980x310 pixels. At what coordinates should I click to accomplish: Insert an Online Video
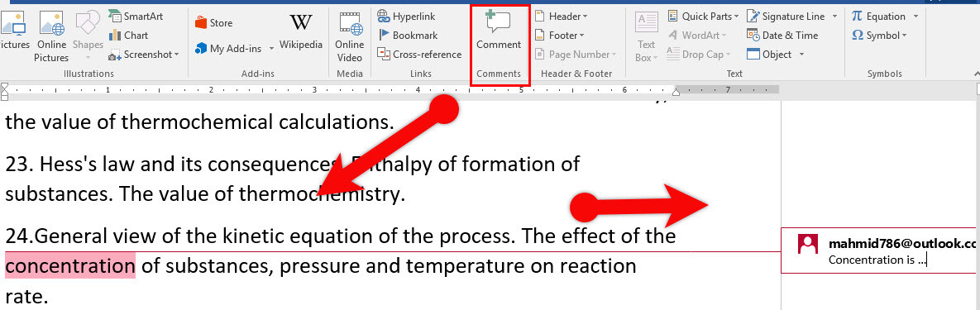point(349,36)
